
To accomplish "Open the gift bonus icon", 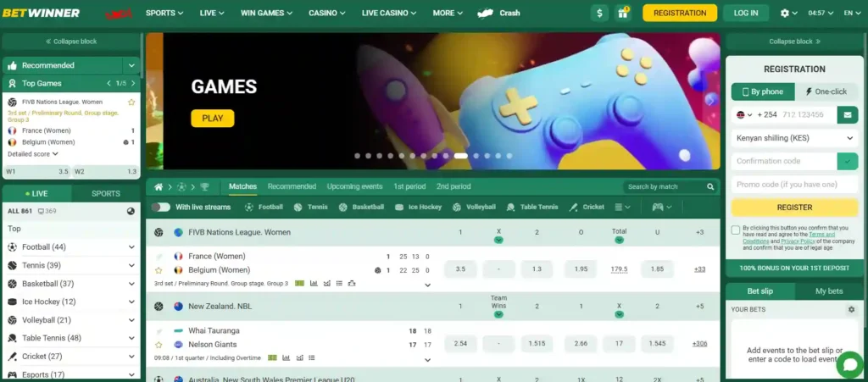I will (623, 13).
